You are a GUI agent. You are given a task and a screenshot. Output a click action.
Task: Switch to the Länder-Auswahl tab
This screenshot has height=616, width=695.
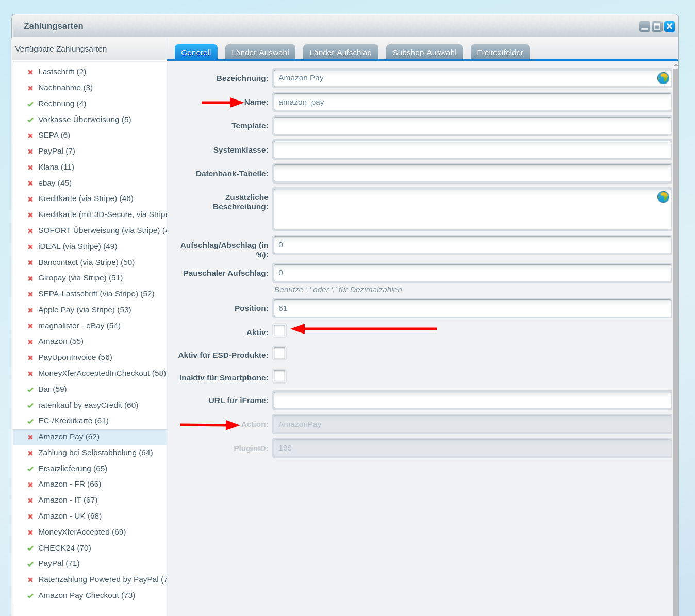coord(260,53)
